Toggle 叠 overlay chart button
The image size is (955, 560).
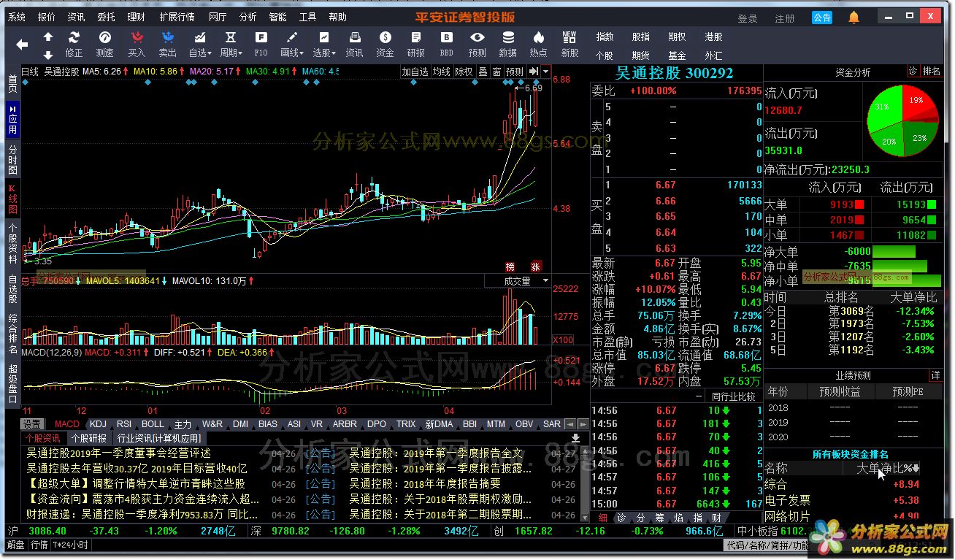click(x=483, y=72)
